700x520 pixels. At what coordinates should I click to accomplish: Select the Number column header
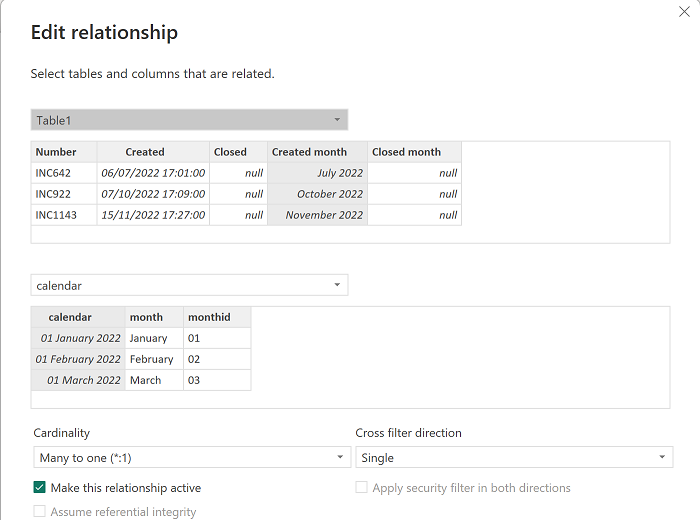coord(56,152)
